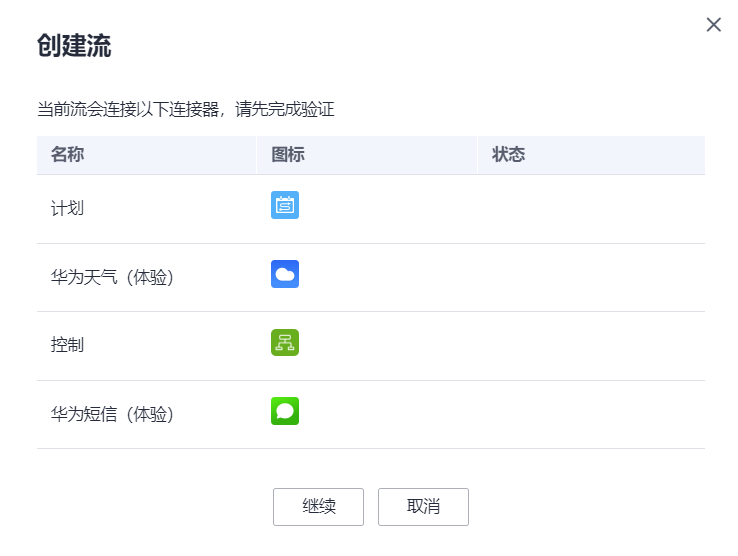Select the 华为天气（体验） connector name
738x556 pixels.
pyautogui.click(x=113, y=277)
